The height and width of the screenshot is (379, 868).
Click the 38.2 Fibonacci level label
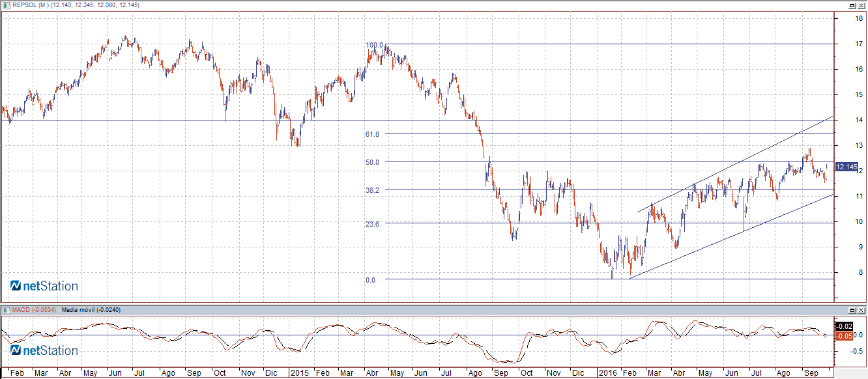372,189
